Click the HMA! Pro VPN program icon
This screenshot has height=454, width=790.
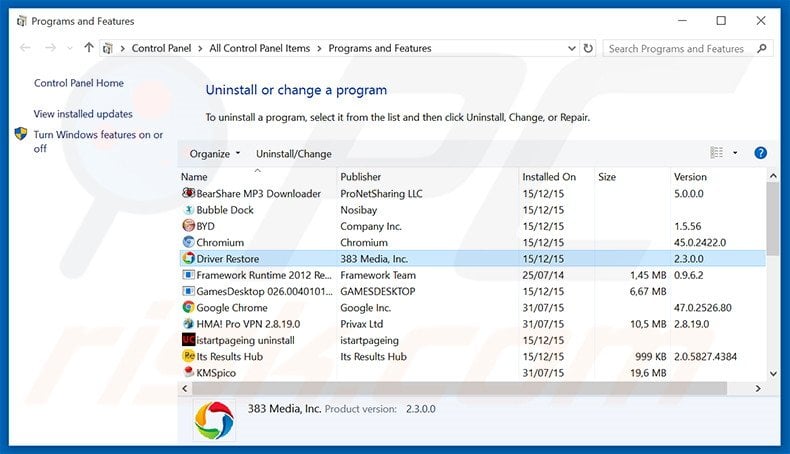[x=188, y=323]
